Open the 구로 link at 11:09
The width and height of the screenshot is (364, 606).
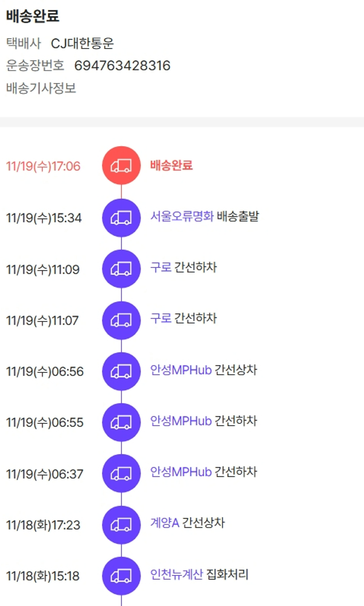[161, 268]
